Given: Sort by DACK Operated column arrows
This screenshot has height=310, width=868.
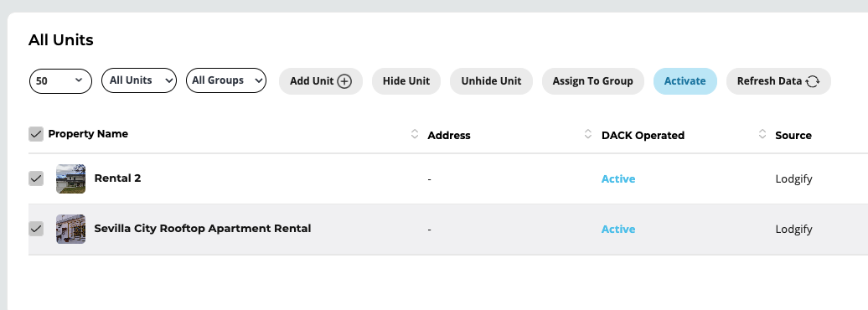Looking at the screenshot, I should point(762,134).
